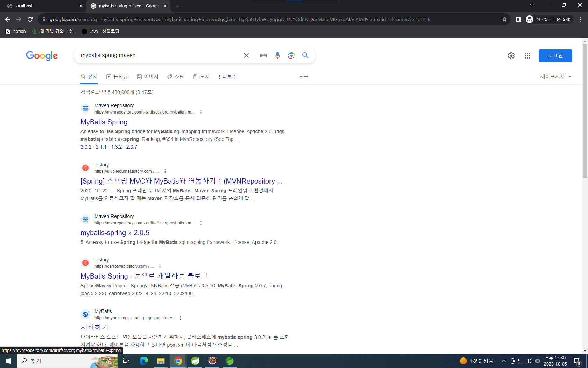588x368 pixels.
Task: Open version 2.1.1 sitelink
Action: (101, 147)
